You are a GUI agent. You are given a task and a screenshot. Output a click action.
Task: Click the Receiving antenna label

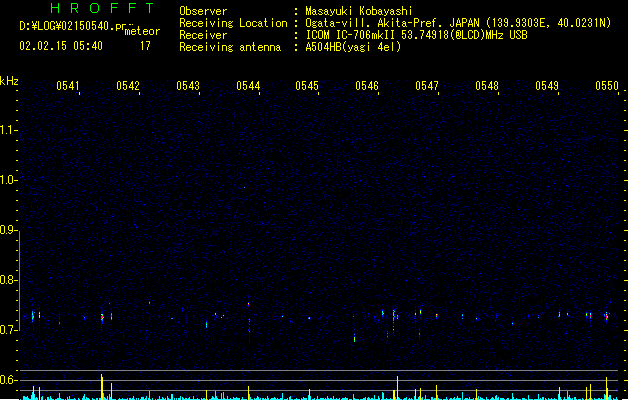(x=230, y=47)
